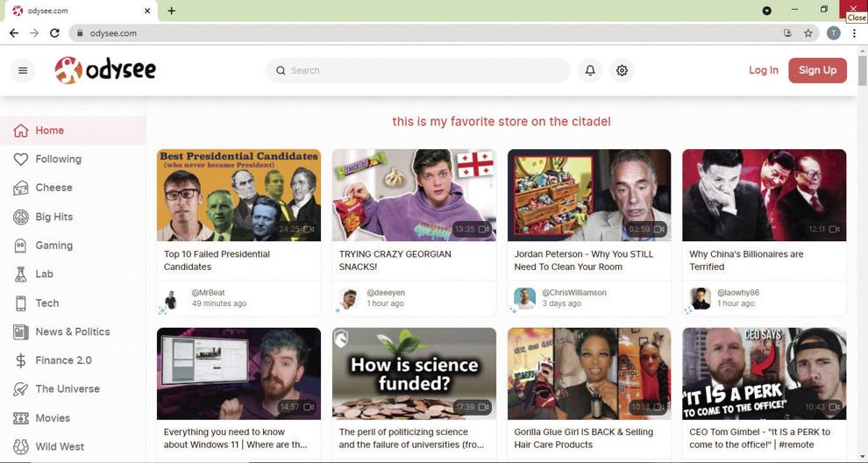Open Top 10 Failed Presidential Candidates title

pos(217,260)
